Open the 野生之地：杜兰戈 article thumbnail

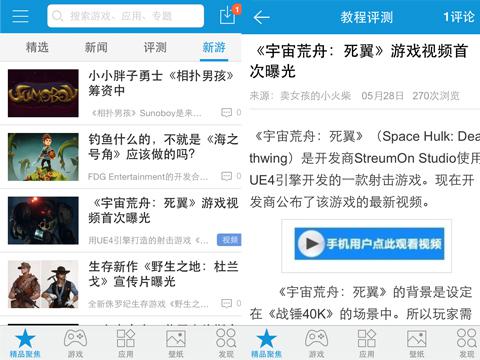[x=43, y=284]
